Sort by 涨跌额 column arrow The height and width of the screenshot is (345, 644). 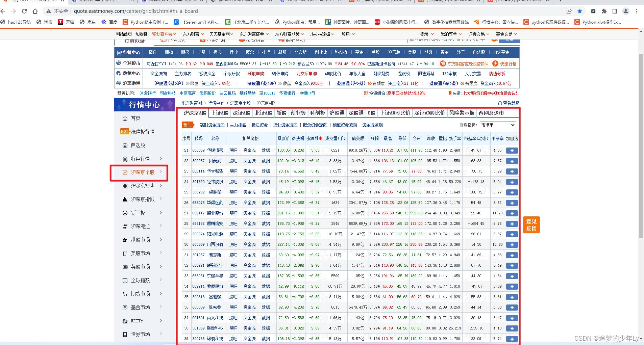(320, 138)
